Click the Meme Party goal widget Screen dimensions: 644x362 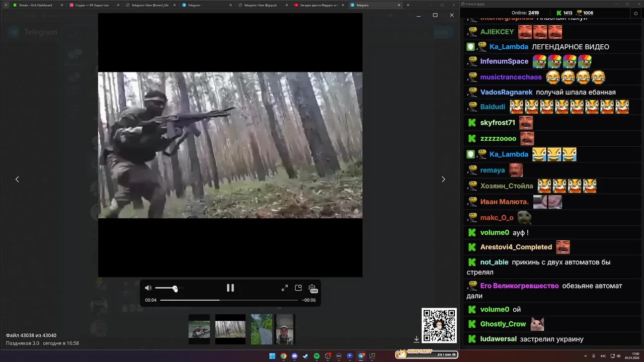[427, 354]
